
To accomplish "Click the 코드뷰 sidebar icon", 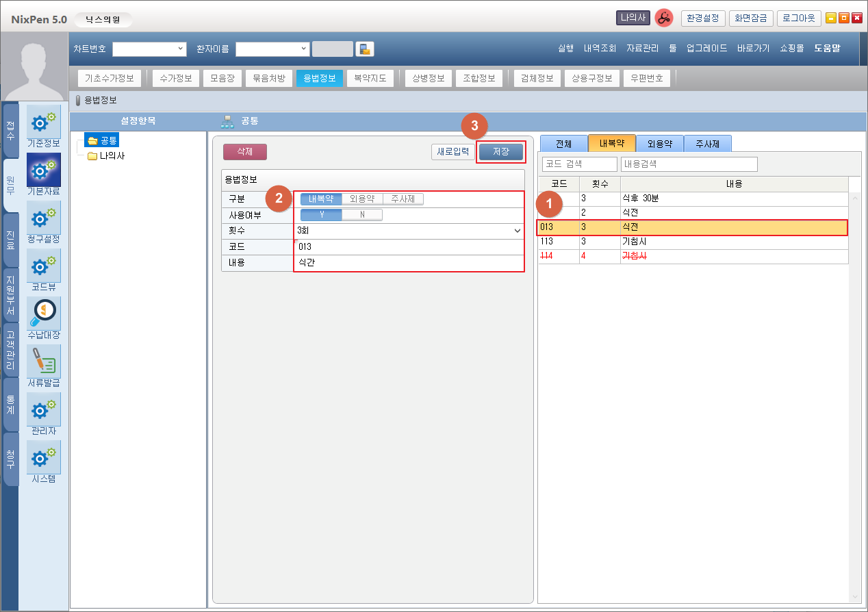I will 43,266.
